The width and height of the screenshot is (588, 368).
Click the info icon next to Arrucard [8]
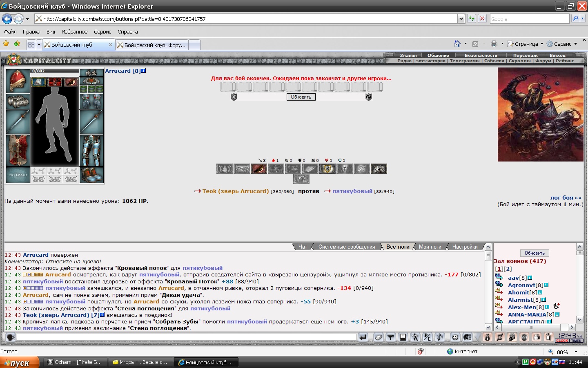point(143,71)
